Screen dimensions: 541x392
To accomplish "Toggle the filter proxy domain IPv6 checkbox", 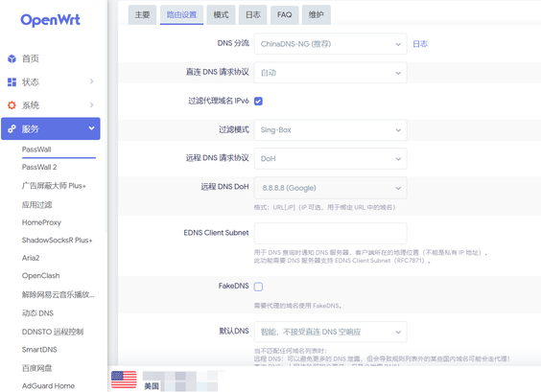I will 258,101.
